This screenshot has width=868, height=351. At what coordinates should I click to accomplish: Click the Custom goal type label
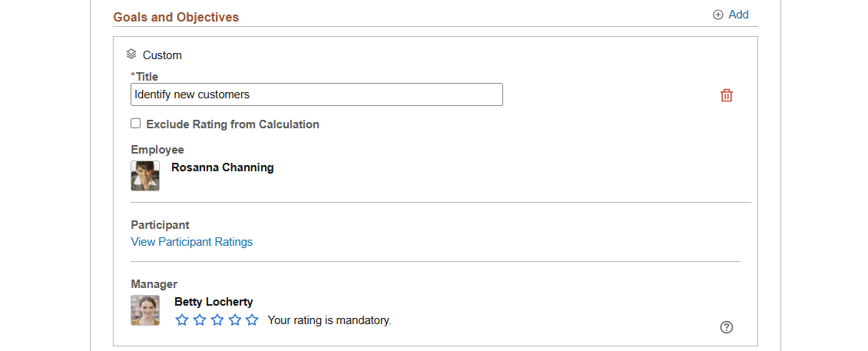click(162, 55)
